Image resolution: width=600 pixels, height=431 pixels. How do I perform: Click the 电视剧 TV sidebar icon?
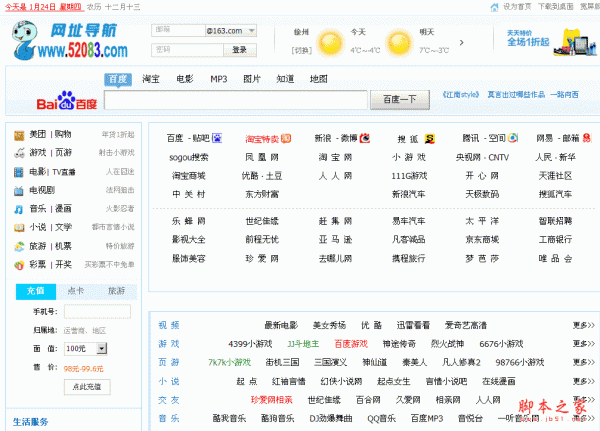click(19, 191)
